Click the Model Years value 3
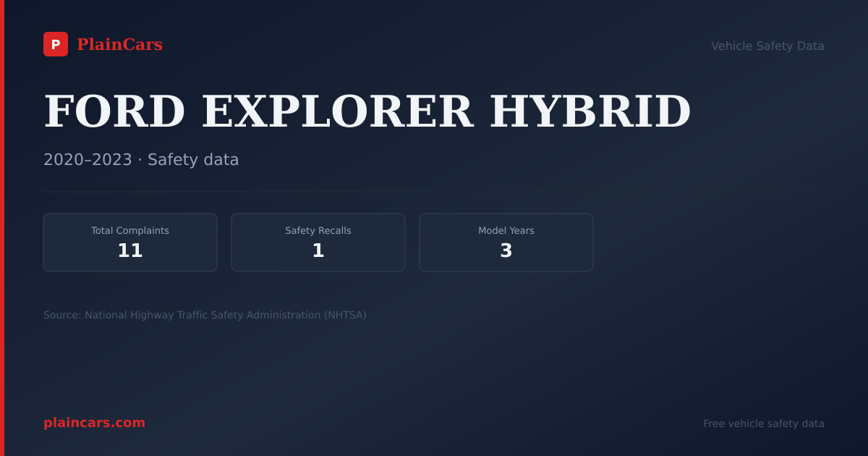 (506, 250)
